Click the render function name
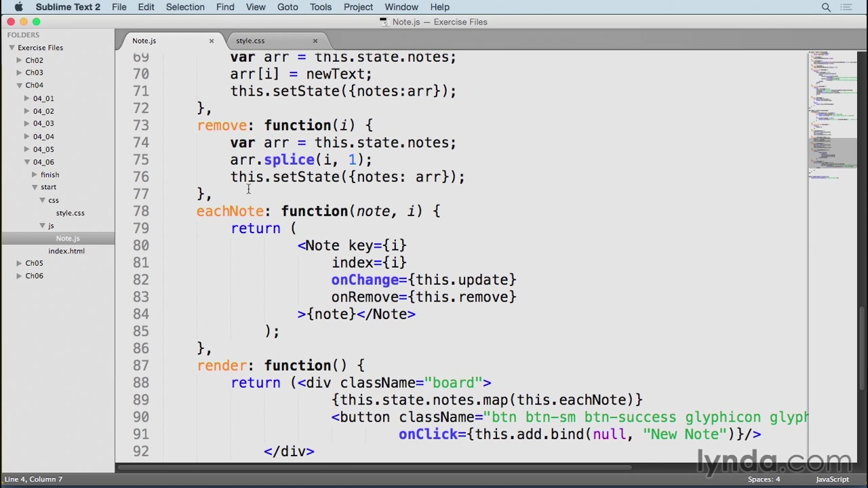This screenshot has width=868, height=488. click(222, 365)
